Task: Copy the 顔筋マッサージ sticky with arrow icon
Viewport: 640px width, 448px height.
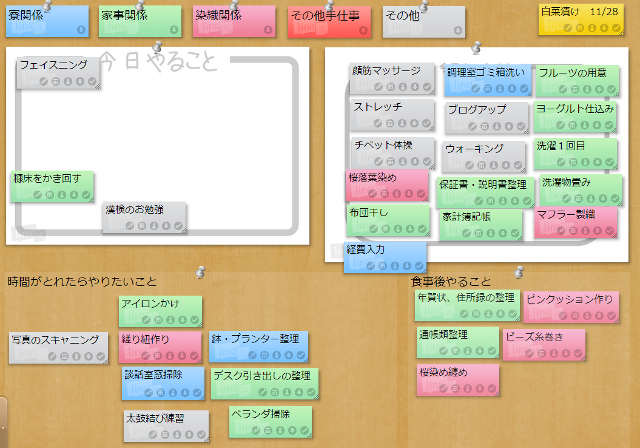Action: (x=415, y=87)
